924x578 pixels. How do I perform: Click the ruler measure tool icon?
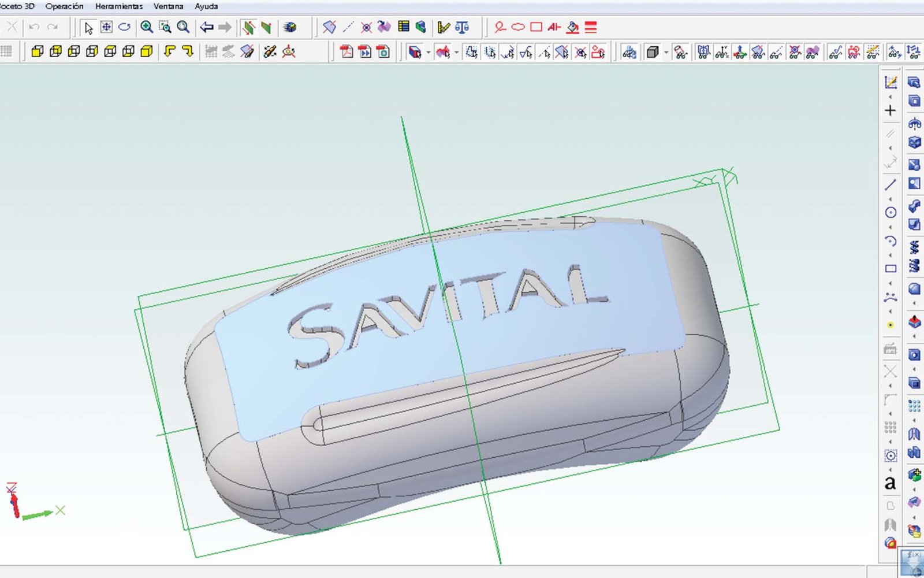444,27
